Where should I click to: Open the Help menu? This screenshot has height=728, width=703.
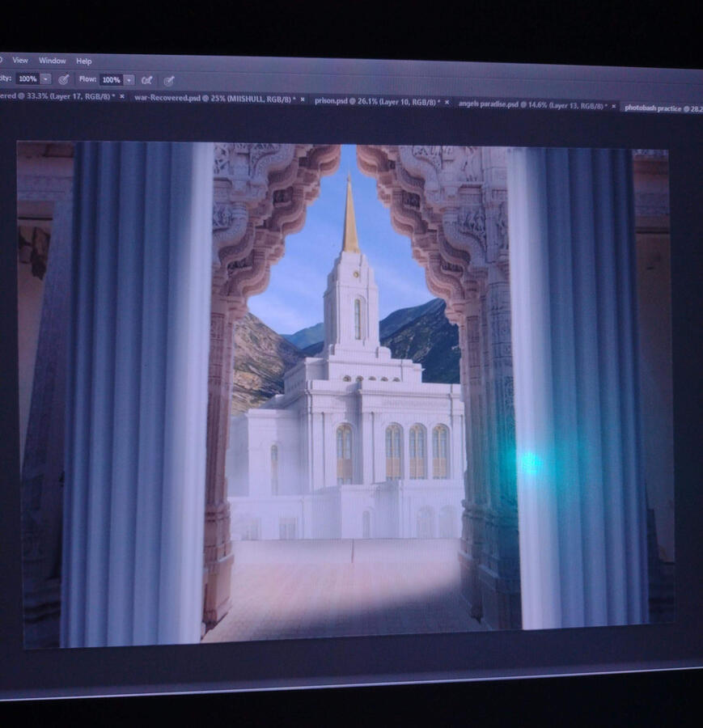pyautogui.click(x=84, y=61)
